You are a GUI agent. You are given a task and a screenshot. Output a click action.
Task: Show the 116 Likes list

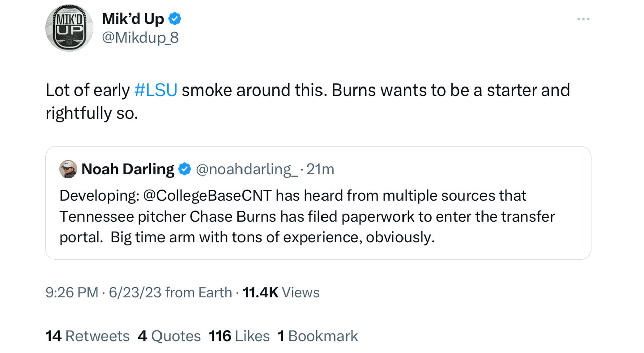[x=239, y=336]
